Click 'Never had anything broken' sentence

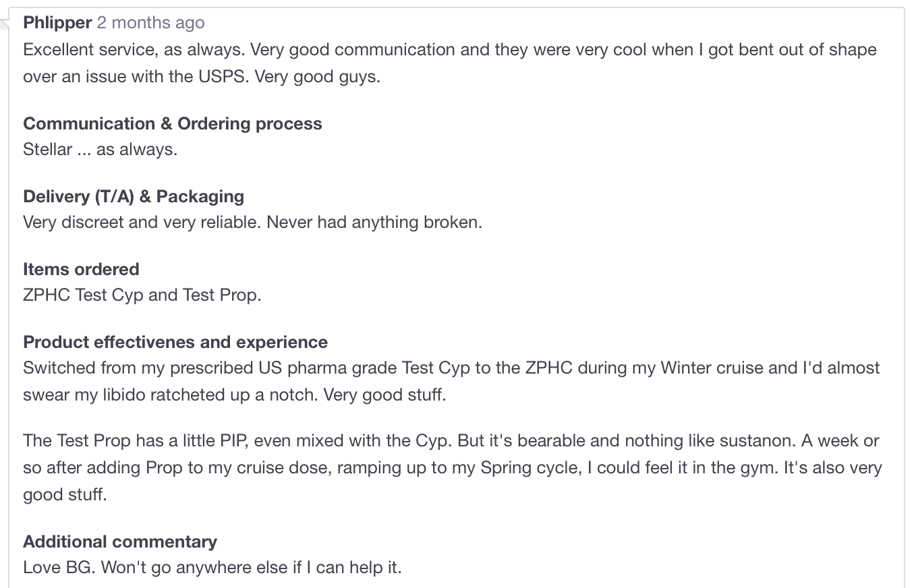coord(374,222)
